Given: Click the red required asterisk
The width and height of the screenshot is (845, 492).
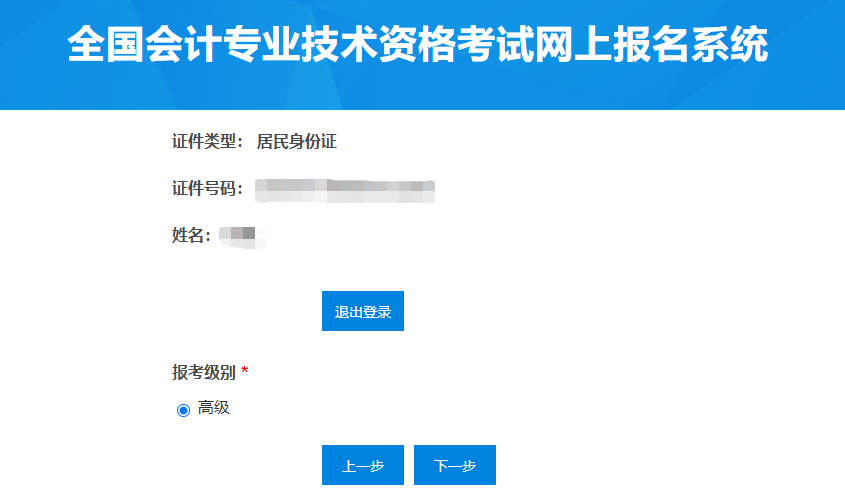Looking at the screenshot, I should coord(245,372).
